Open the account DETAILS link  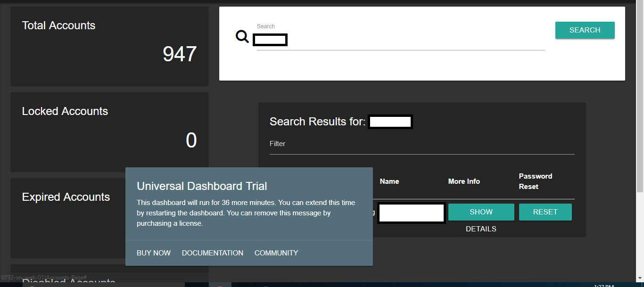481,229
